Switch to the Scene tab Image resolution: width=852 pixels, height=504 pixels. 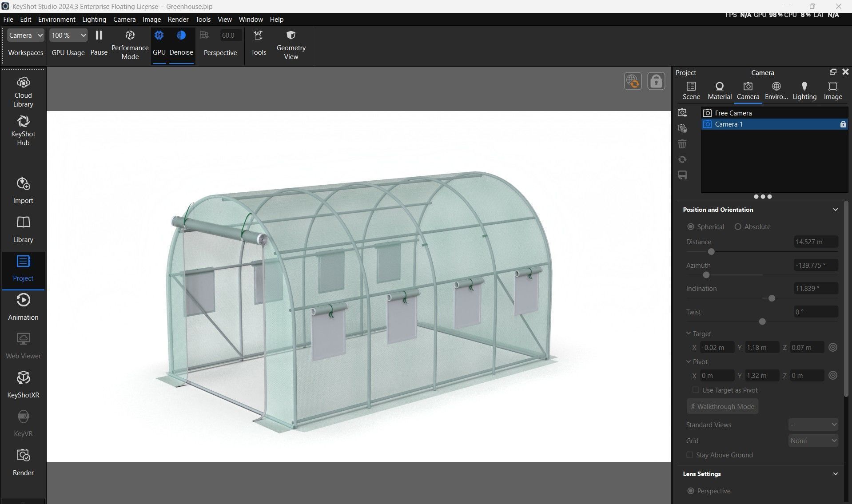(x=691, y=91)
